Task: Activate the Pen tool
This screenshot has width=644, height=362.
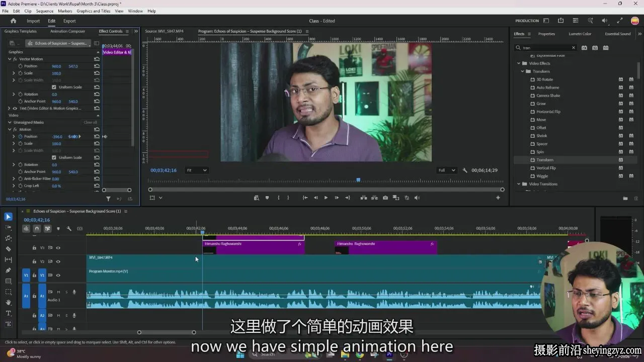Action: 8,270
